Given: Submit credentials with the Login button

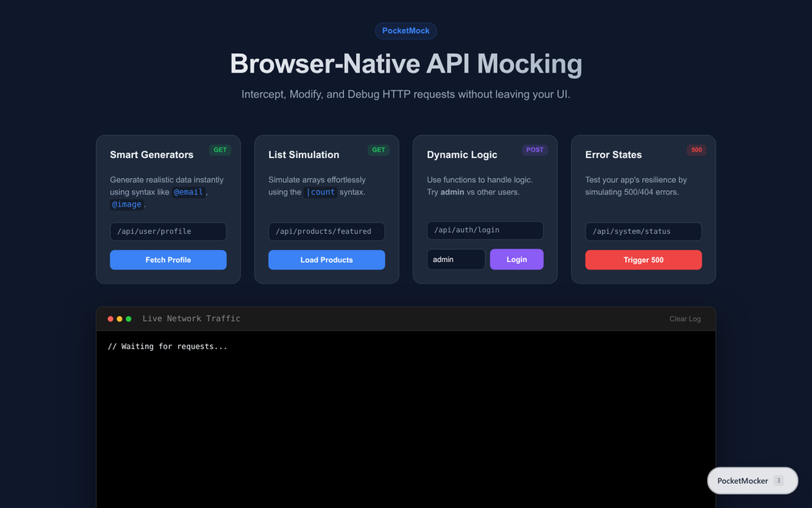Looking at the screenshot, I should pyautogui.click(x=516, y=259).
